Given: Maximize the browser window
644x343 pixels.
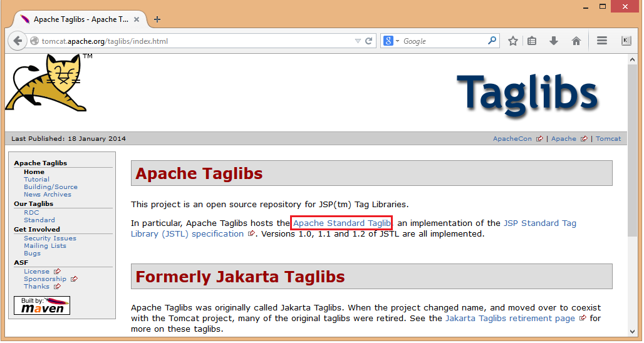Looking at the screenshot, I should [x=603, y=6].
